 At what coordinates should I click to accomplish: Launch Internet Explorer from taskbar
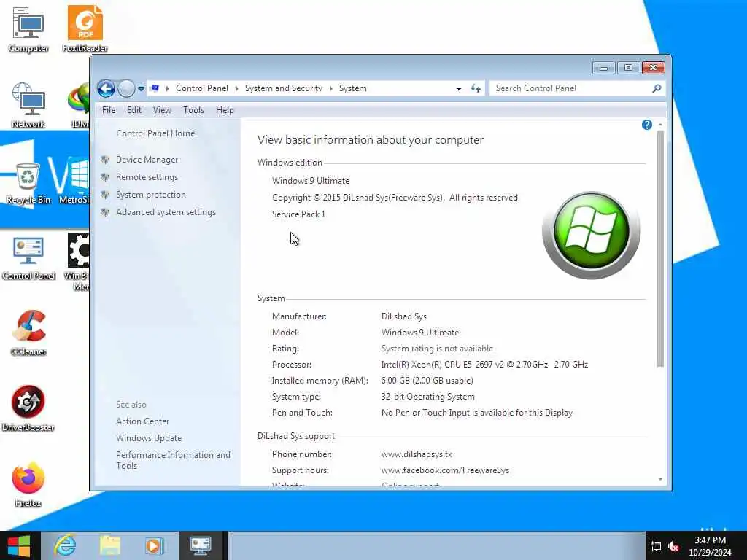[x=65, y=545]
